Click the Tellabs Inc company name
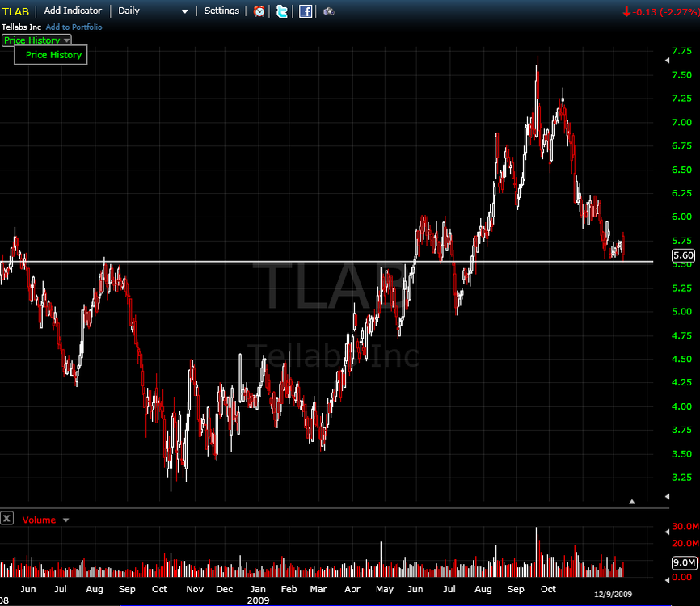This screenshot has height=606, width=700. [22, 27]
